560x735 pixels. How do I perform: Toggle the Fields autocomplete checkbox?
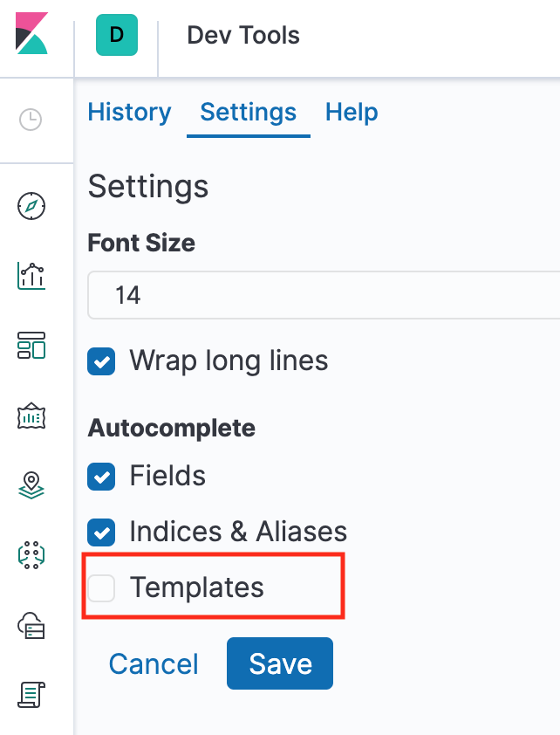coord(100,477)
